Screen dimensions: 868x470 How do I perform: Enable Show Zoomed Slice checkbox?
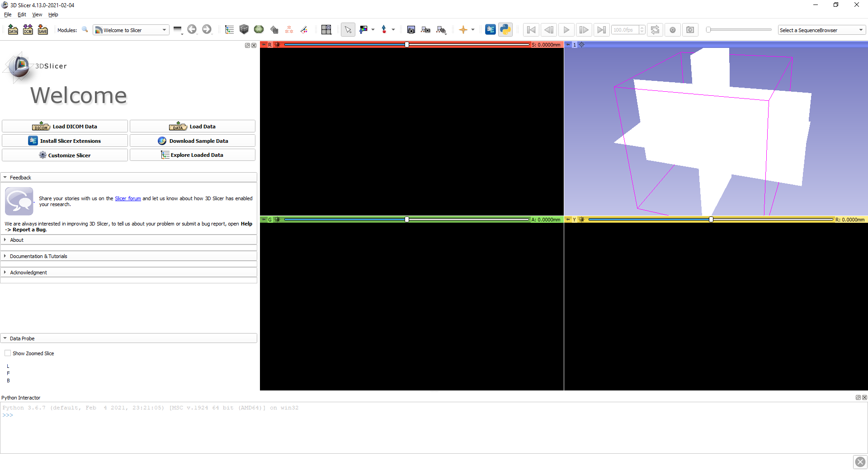coord(8,353)
